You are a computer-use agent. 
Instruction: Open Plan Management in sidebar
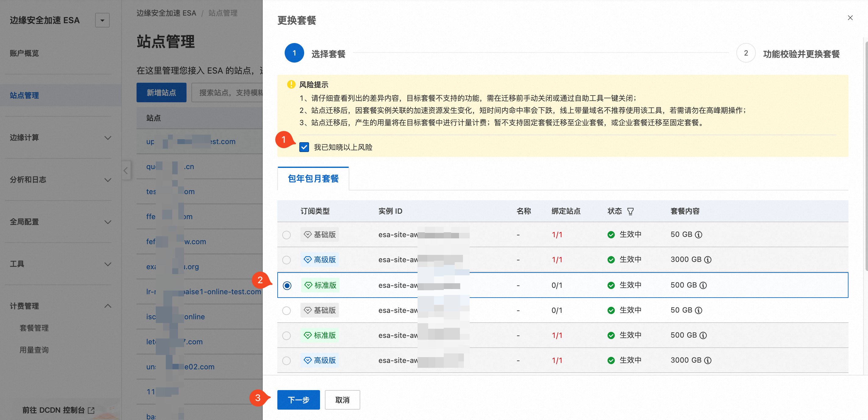coord(34,328)
